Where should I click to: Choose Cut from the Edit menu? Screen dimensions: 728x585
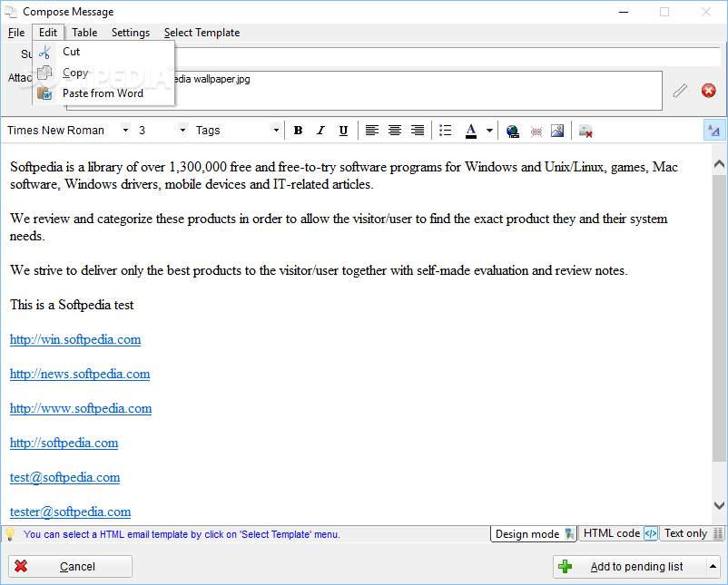point(104,52)
